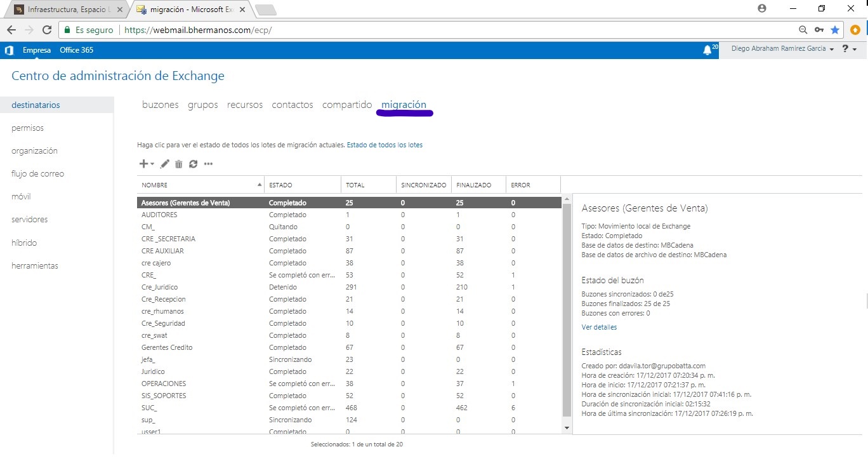Expand the help question mark dropdown
The width and height of the screenshot is (868, 461).
pyautogui.click(x=849, y=50)
